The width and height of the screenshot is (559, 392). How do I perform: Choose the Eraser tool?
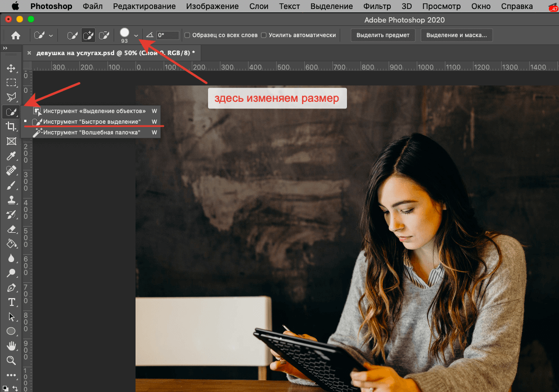[11, 229]
